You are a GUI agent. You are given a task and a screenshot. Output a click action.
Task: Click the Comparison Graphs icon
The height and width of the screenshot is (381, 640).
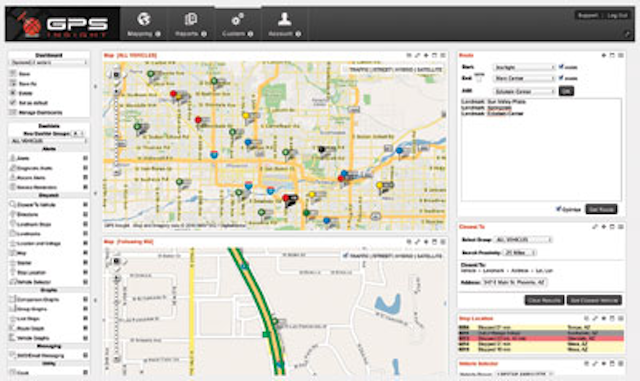pos(13,299)
